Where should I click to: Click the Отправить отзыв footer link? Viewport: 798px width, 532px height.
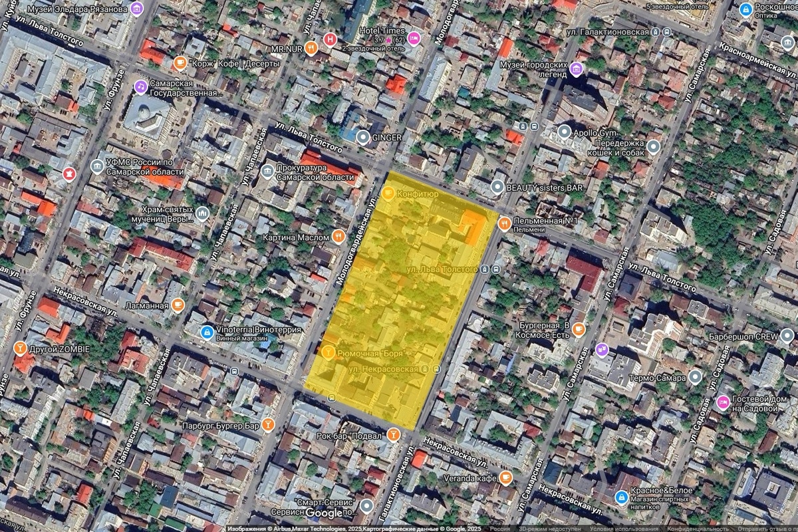pos(767,529)
